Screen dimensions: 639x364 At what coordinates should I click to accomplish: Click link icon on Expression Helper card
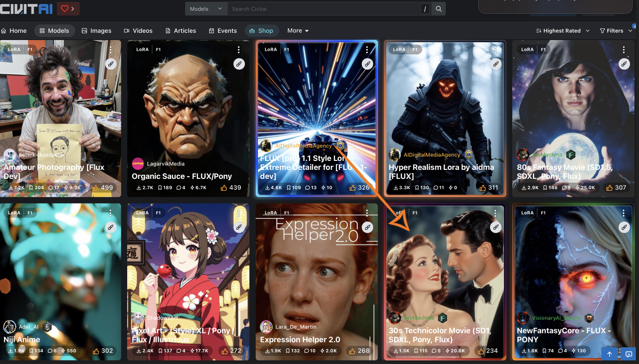pyautogui.click(x=368, y=227)
